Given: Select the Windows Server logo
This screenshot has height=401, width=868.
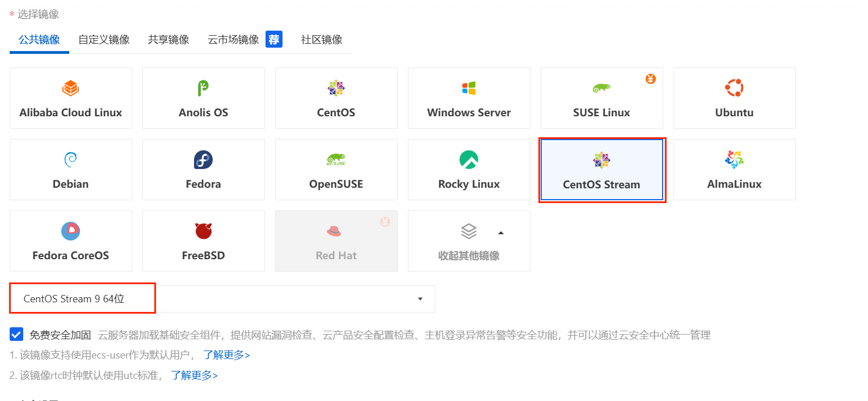Looking at the screenshot, I should click(469, 88).
